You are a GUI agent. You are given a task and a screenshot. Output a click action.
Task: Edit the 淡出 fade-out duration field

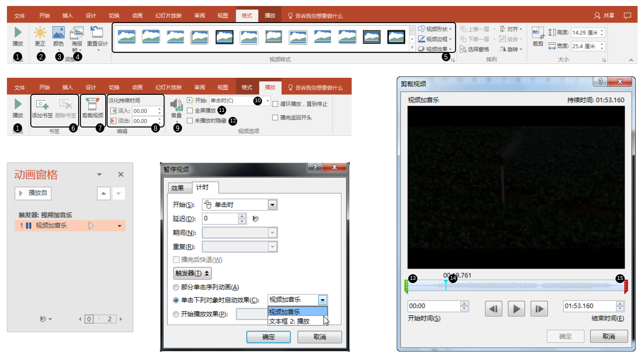pyautogui.click(x=144, y=121)
